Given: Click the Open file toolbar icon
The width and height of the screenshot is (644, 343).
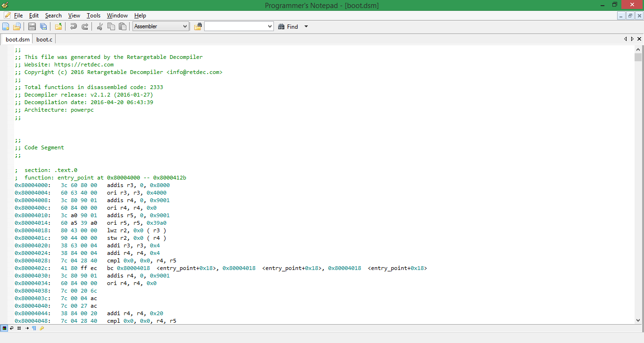Looking at the screenshot, I should click(17, 27).
